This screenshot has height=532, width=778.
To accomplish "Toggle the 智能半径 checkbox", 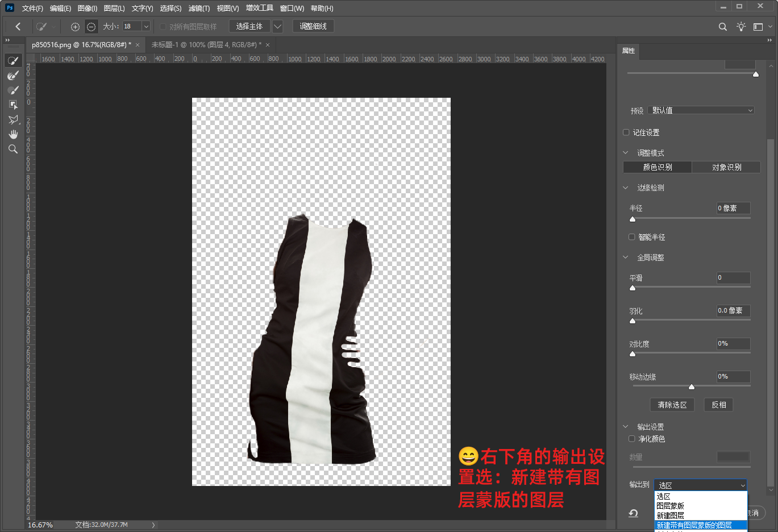I will click(631, 237).
